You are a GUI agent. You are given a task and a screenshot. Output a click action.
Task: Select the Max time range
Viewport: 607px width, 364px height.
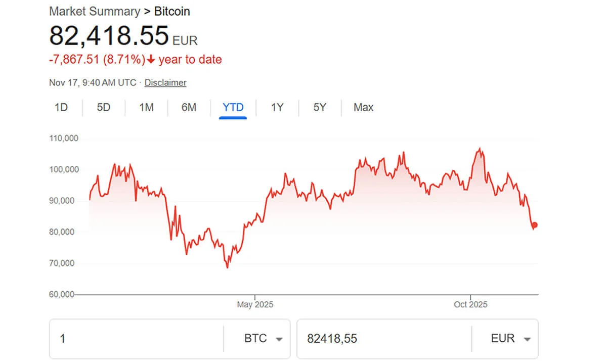tap(363, 107)
